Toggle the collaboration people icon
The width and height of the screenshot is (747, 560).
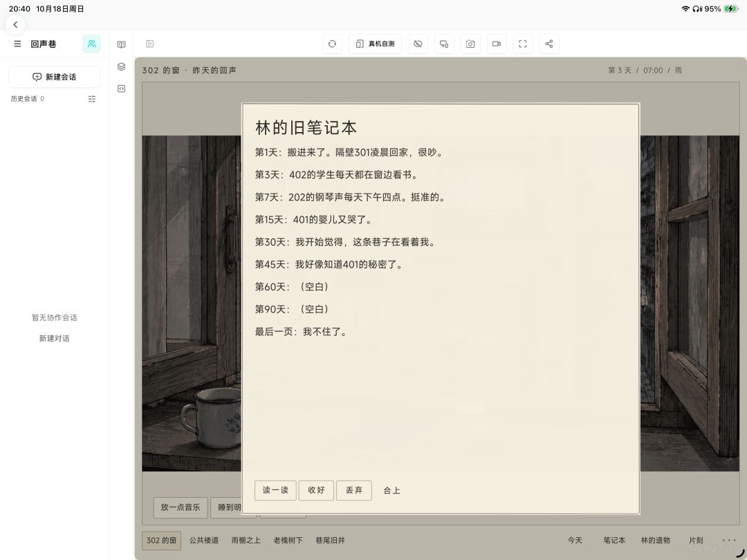tap(91, 44)
